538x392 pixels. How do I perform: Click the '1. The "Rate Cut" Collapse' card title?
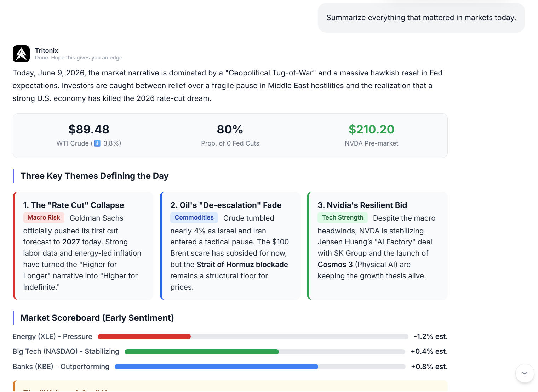coord(74,205)
